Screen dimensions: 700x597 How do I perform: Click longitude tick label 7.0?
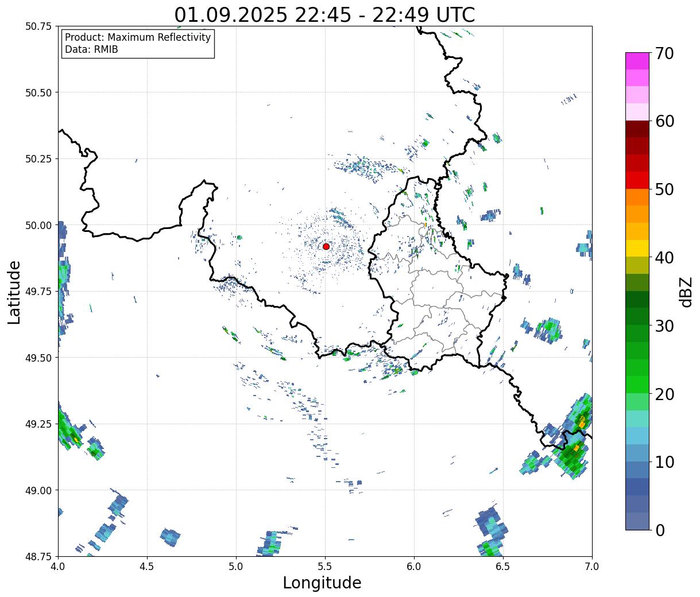pos(592,567)
